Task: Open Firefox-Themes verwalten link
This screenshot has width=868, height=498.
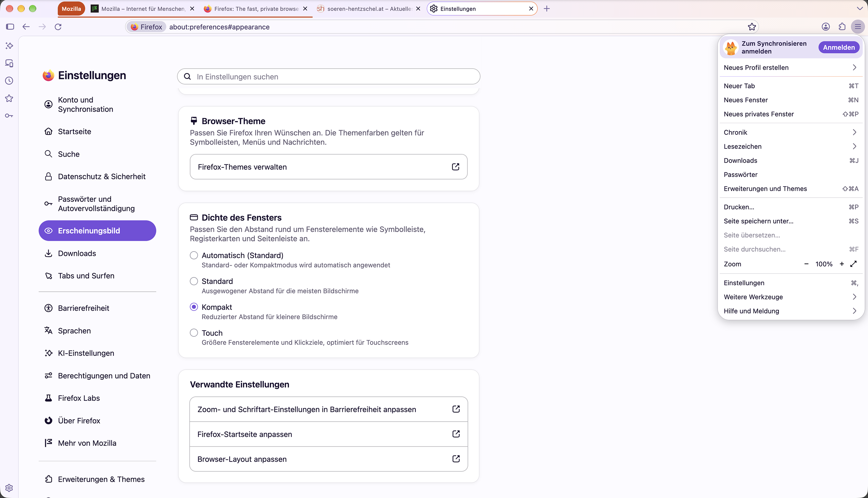Action: click(328, 167)
